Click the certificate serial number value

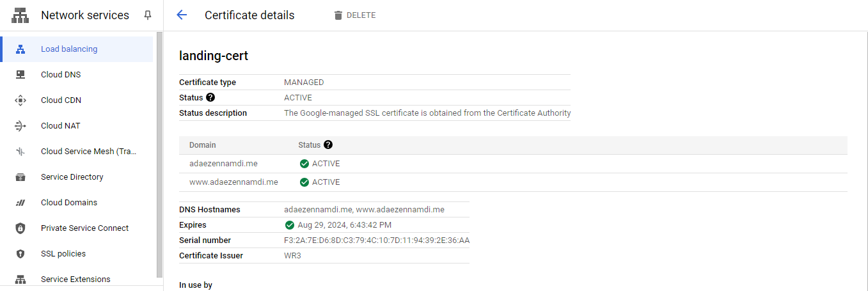point(377,240)
